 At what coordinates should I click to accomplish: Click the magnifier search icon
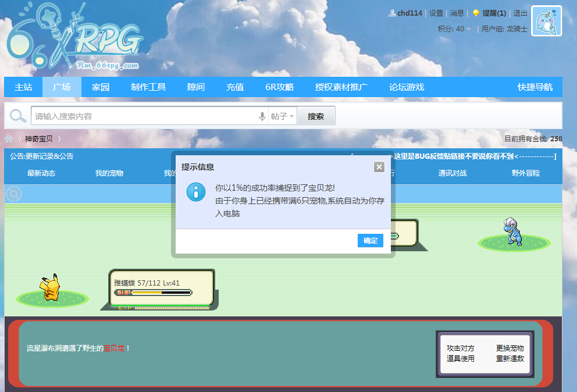pos(17,116)
